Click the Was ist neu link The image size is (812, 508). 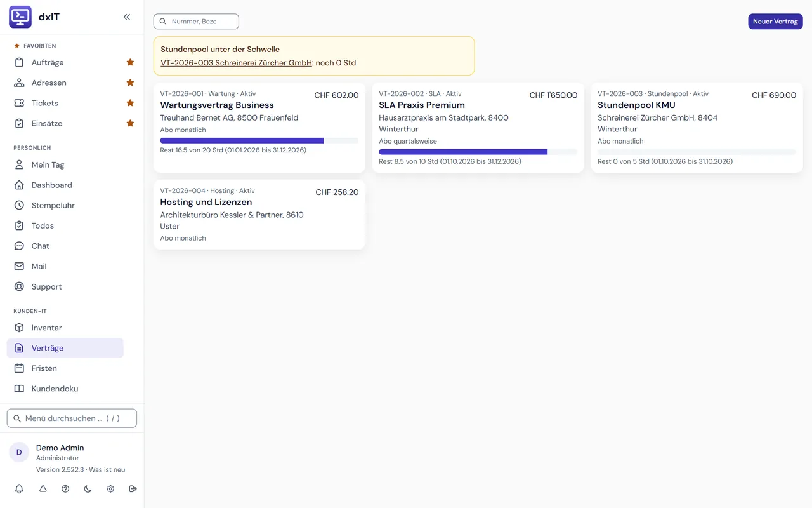[107, 470]
